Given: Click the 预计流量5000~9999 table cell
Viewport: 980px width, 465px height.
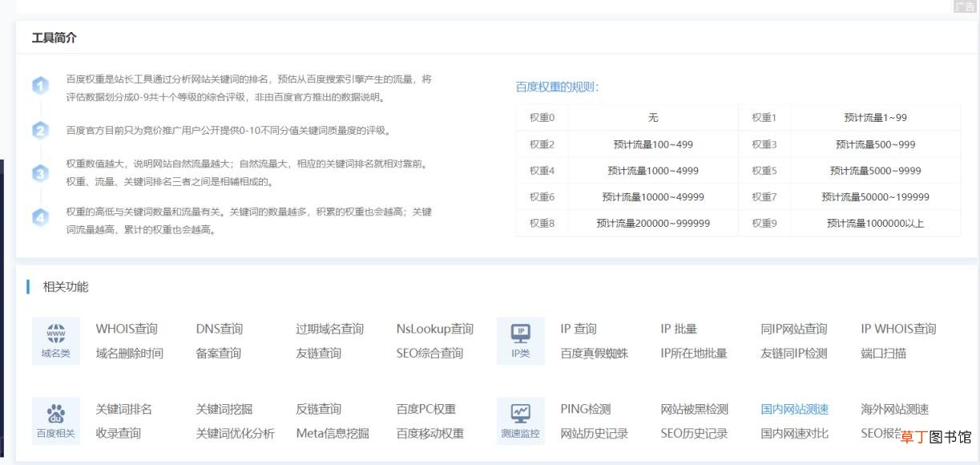Looking at the screenshot, I should click(x=875, y=171).
